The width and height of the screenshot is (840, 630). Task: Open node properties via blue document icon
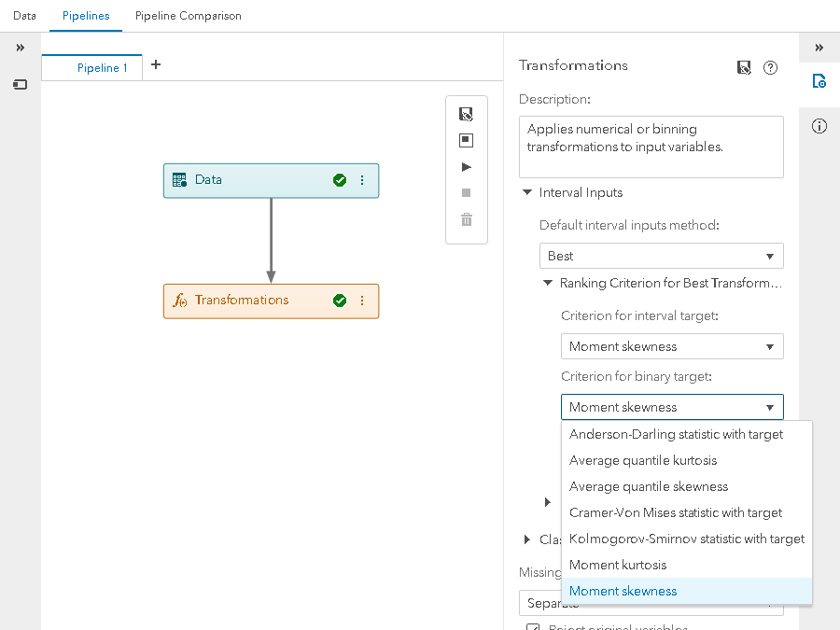click(x=819, y=81)
